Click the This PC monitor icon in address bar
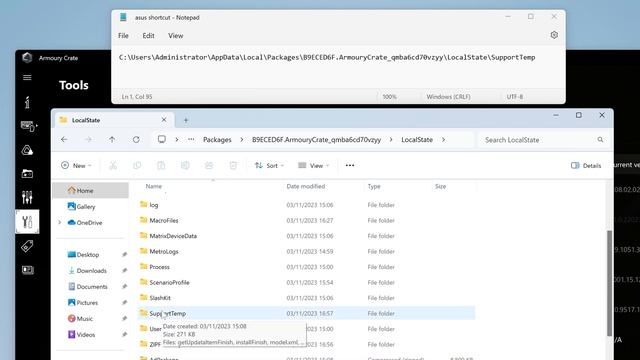 coord(162,139)
